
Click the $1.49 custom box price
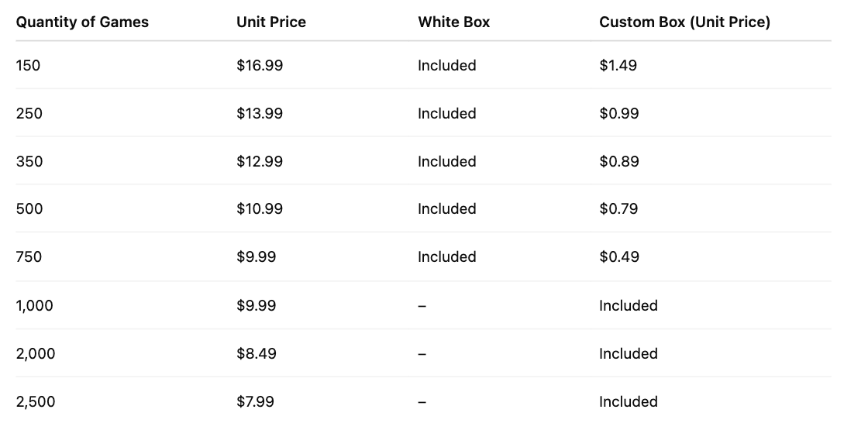point(618,66)
